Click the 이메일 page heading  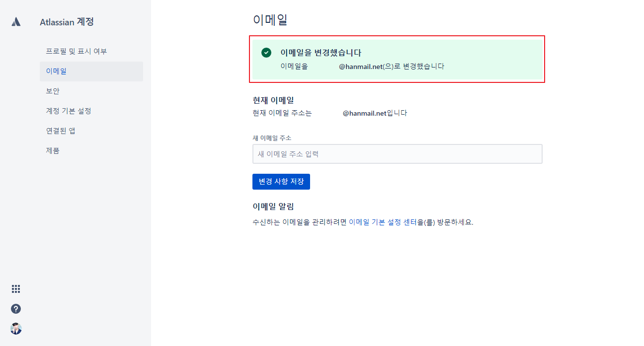pyautogui.click(x=270, y=20)
